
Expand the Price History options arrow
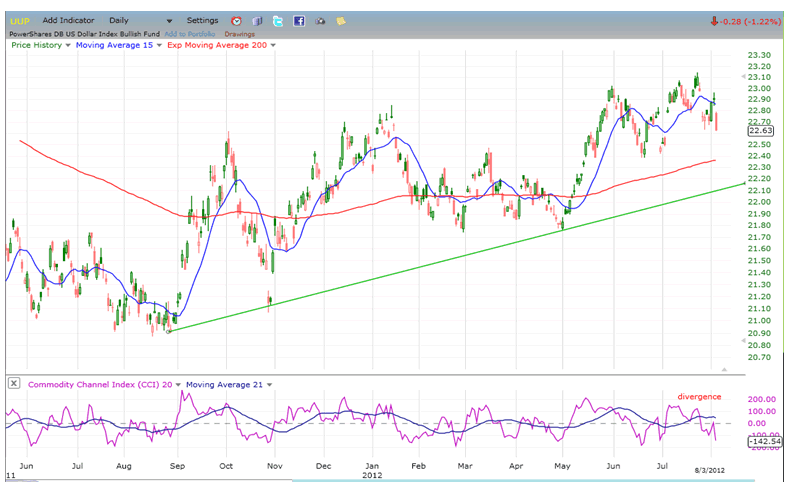click(68, 46)
